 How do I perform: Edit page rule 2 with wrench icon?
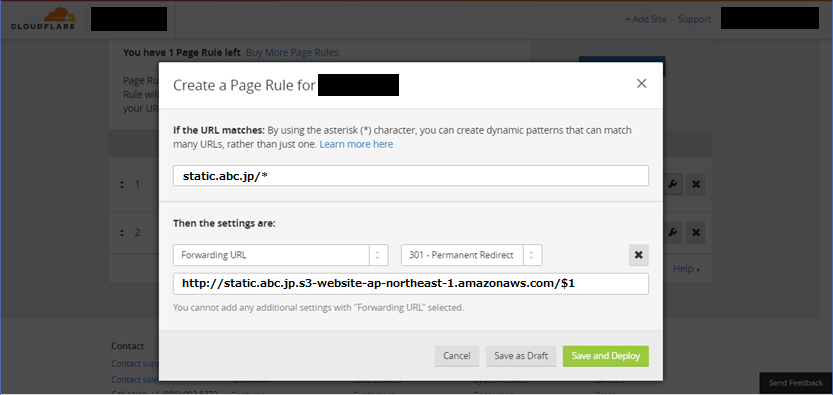(x=672, y=233)
